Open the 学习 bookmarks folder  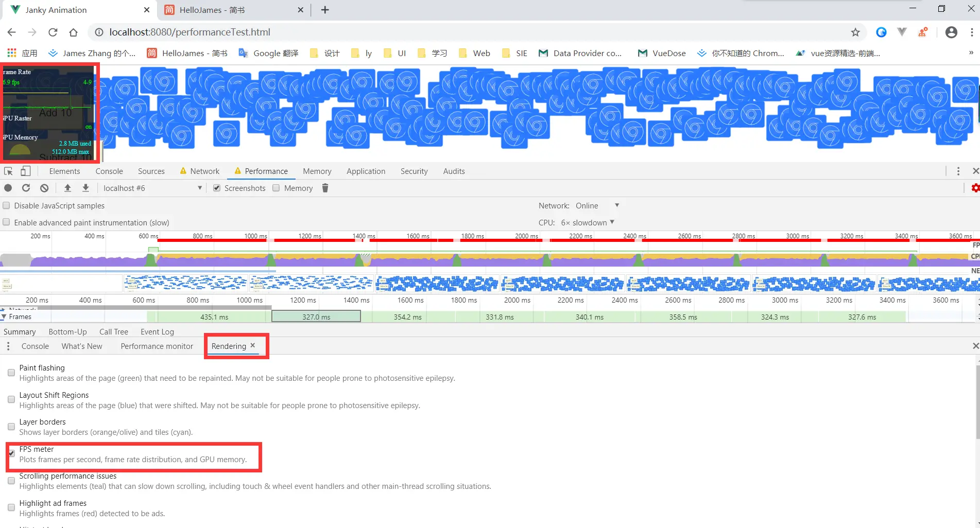432,53
